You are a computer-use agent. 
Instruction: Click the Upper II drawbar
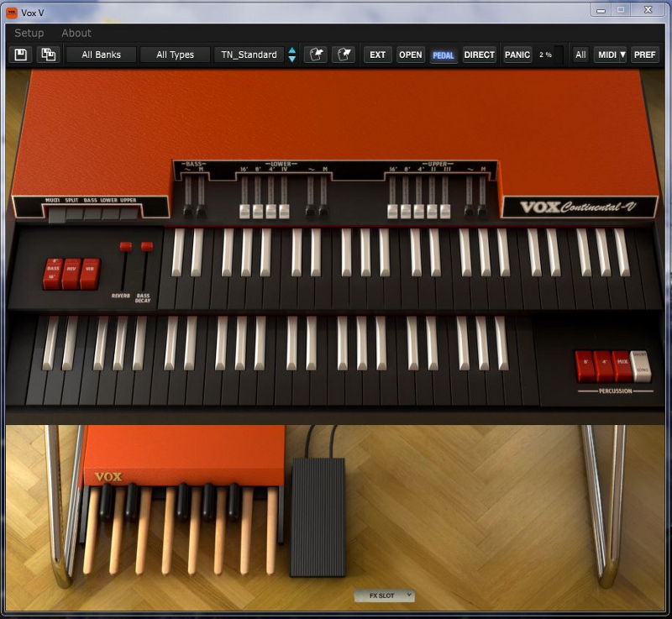[432, 211]
